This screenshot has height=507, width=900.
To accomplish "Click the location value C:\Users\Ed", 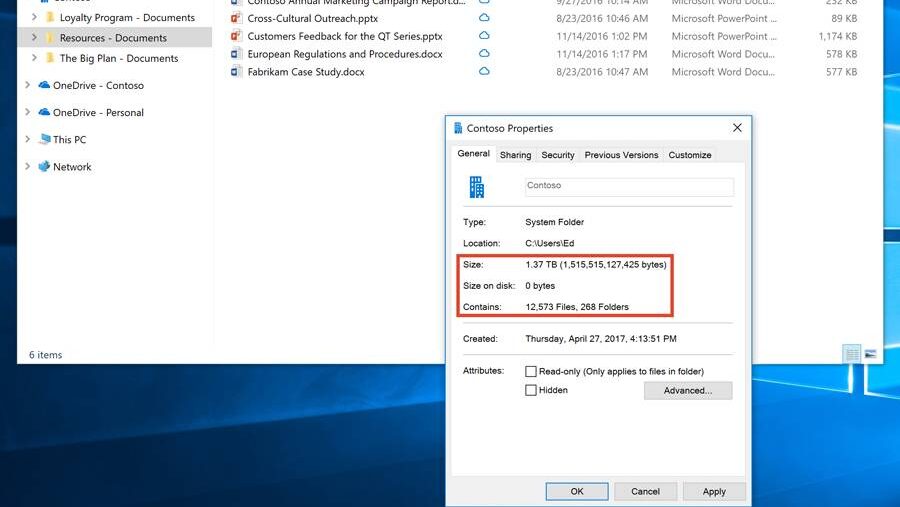I will click(549, 243).
